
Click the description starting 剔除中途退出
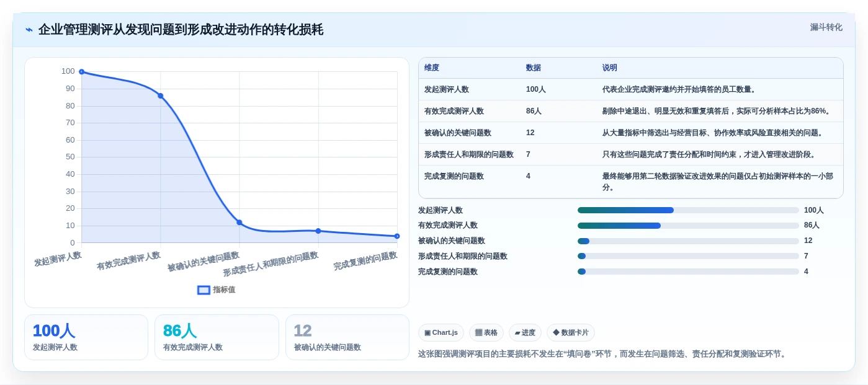(717, 111)
